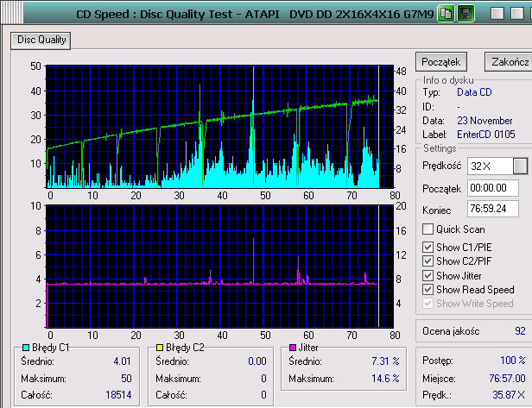Image resolution: width=532 pixels, height=408 pixels.
Task: Click the C1 Maksimum value 50
Action: coord(126,378)
